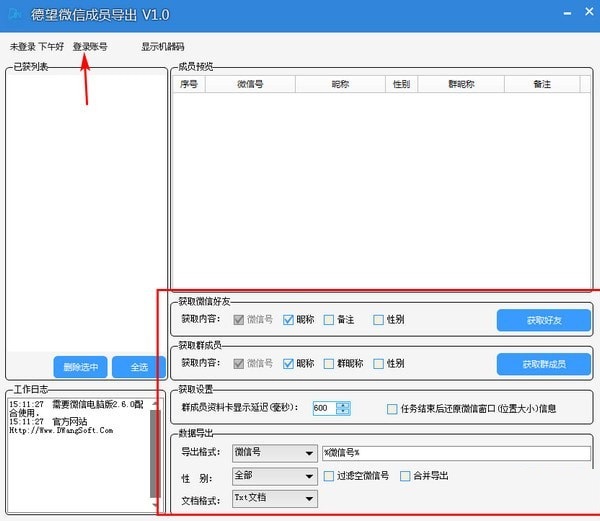Click the work log vertical scrollbar
This screenshot has width=600, height=521.
click(155, 450)
